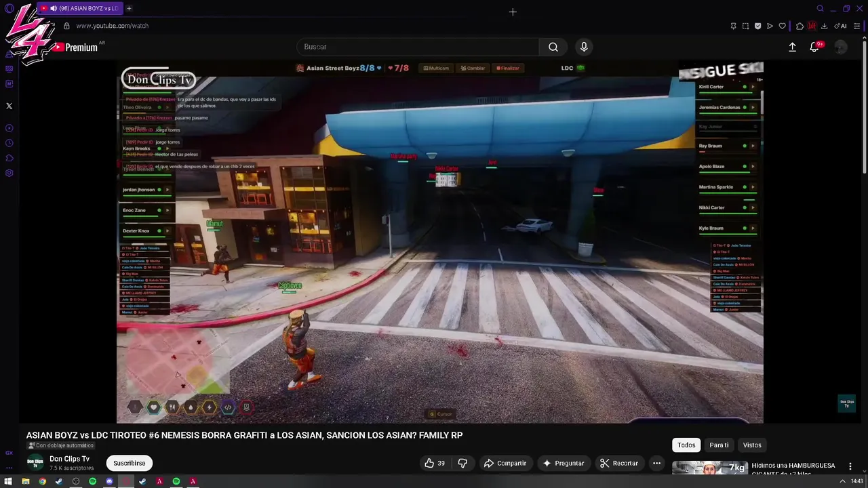The height and width of the screenshot is (488, 868).
Task: Select the ASIAN BOYZ vs LDC browser tab
Action: point(79,8)
